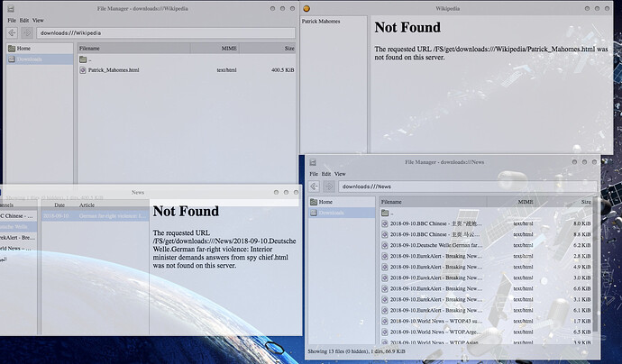Click the 6.5 KiB size cell

[x=582, y=332]
